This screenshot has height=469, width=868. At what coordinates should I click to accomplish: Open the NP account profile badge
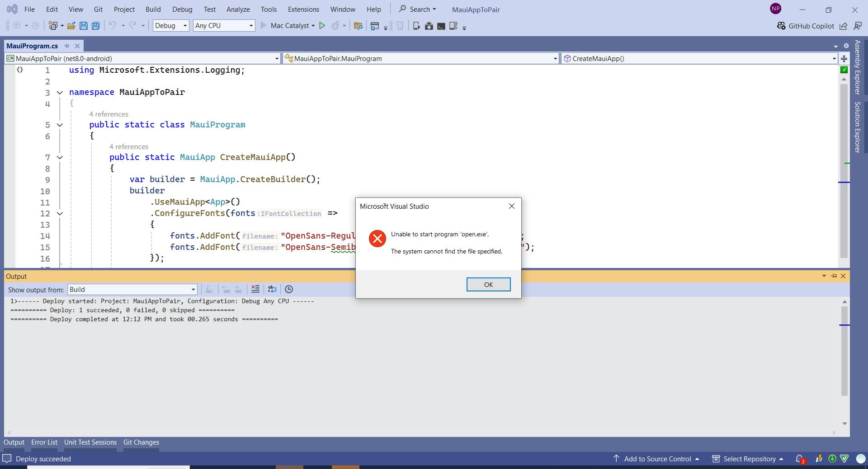775,9
